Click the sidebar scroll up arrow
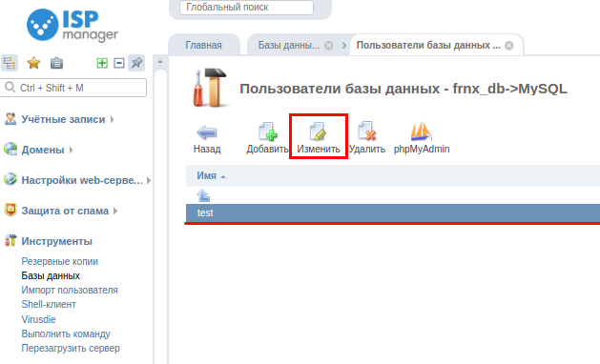600x364 pixels. (x=160, y=62)
